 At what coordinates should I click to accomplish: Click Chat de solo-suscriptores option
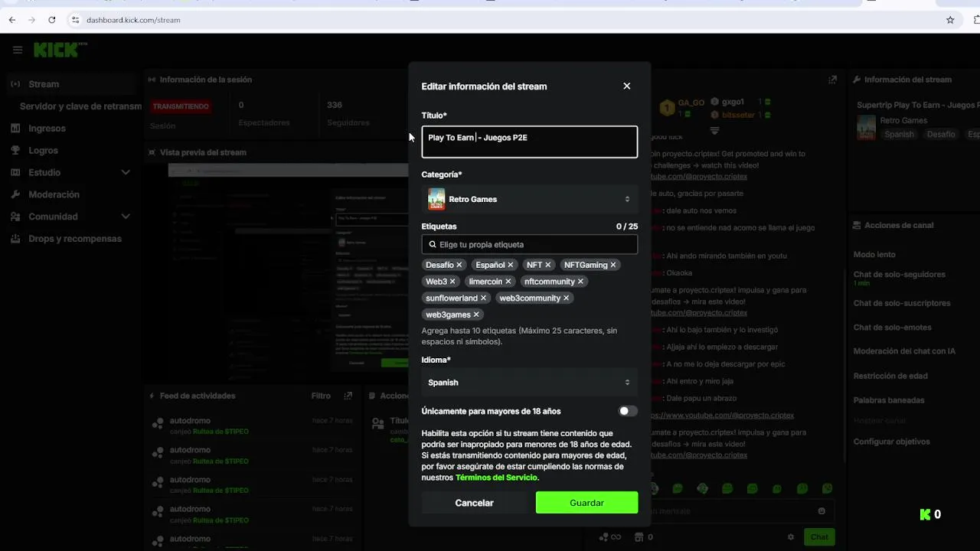(x=902, y=303)
